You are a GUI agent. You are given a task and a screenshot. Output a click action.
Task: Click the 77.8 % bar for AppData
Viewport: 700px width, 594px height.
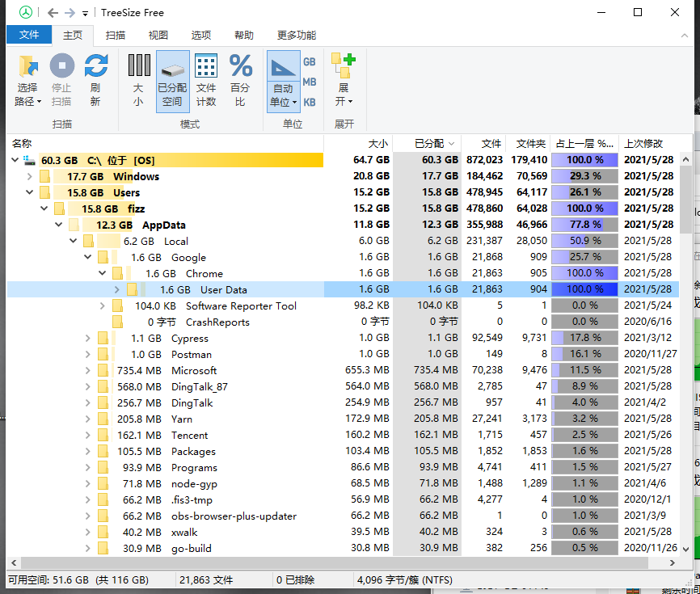click(x=585, y=225)
